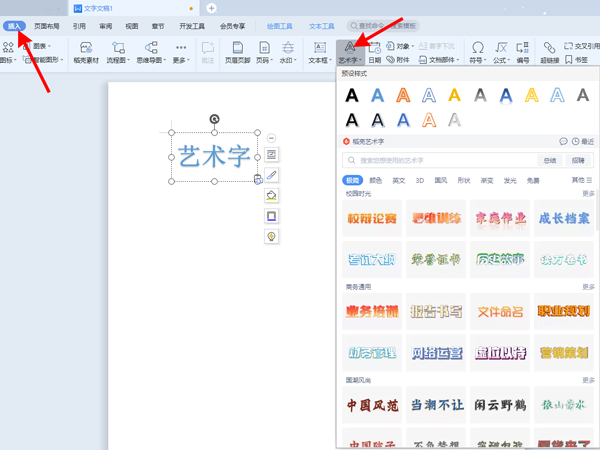Click the 更多 link beside 校园时光

click(x=588, y=193)
